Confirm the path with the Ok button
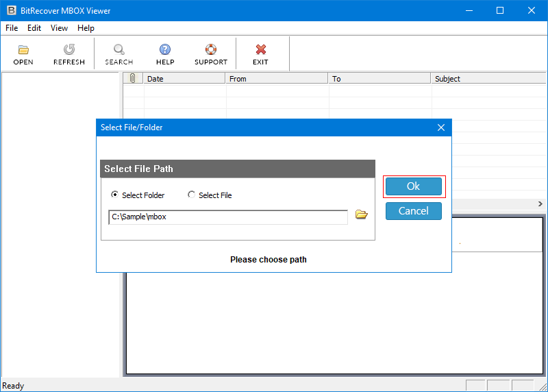 (414, 186)
